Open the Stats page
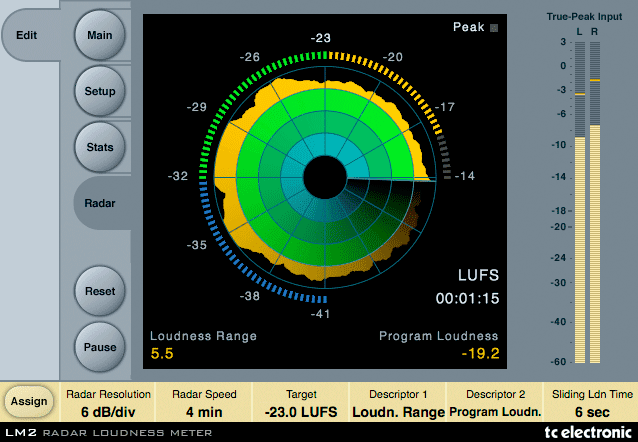Screen dimensions: 638x442 pos(100,147)
